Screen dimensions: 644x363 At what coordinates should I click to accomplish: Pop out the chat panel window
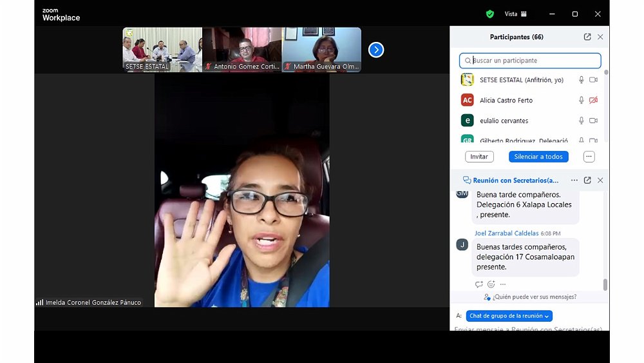(587, 181)
